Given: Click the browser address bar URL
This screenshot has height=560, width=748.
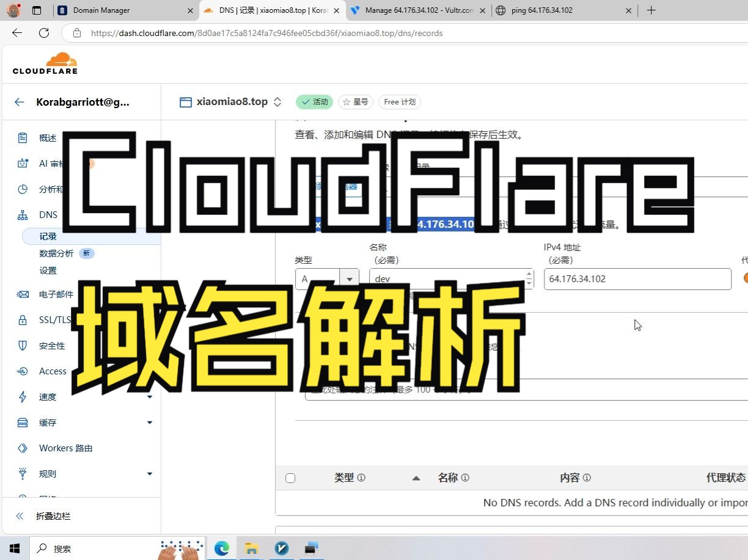Looking at the screenshot, I should [x=266, y=33].
